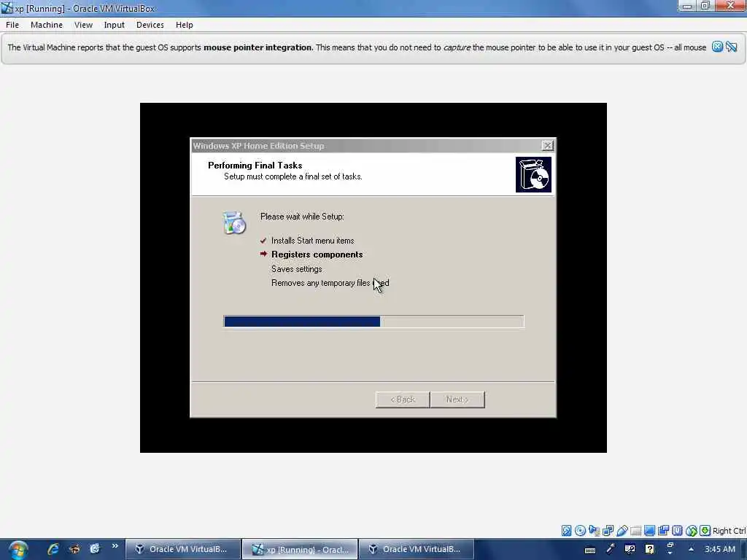The height and width of the screenshot is (560, 747).
Task: Restore down the VirtualBox window
Action: click(705, 6)
